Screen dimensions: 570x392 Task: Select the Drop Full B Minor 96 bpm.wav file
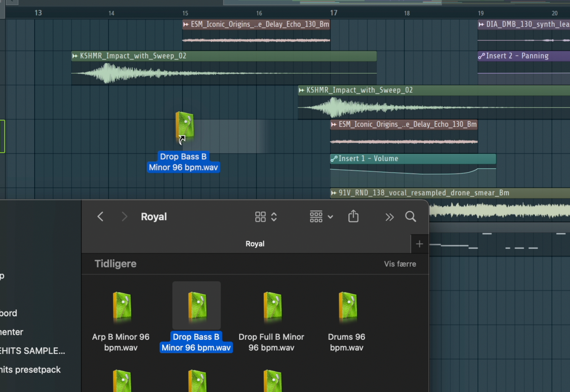[x=272, y=306]
